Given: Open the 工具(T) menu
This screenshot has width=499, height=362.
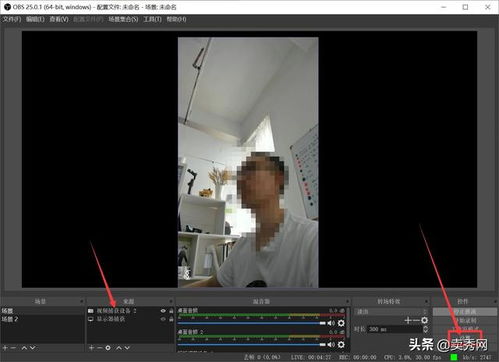Looking at the screenshot, I should click(x=152, y=19).
